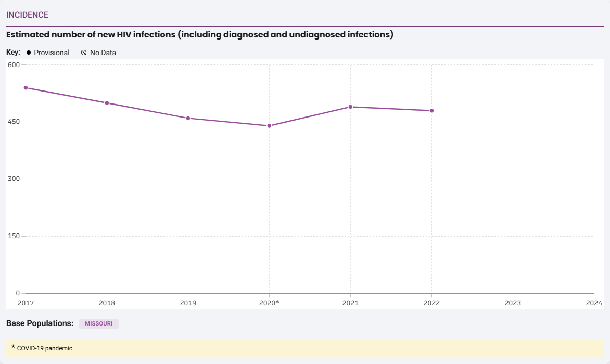
Task: Click the MISSOURI base population pill
Action: 99,323
